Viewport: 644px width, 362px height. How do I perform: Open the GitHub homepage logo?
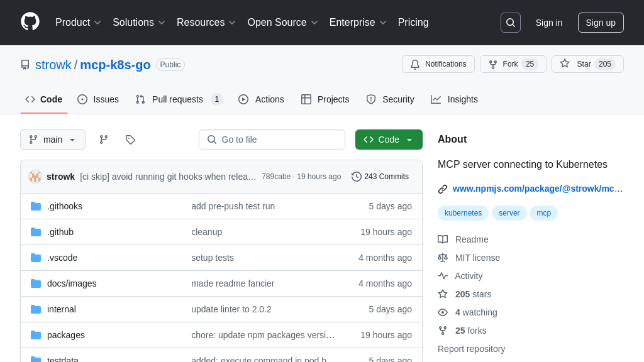point(30,22)
